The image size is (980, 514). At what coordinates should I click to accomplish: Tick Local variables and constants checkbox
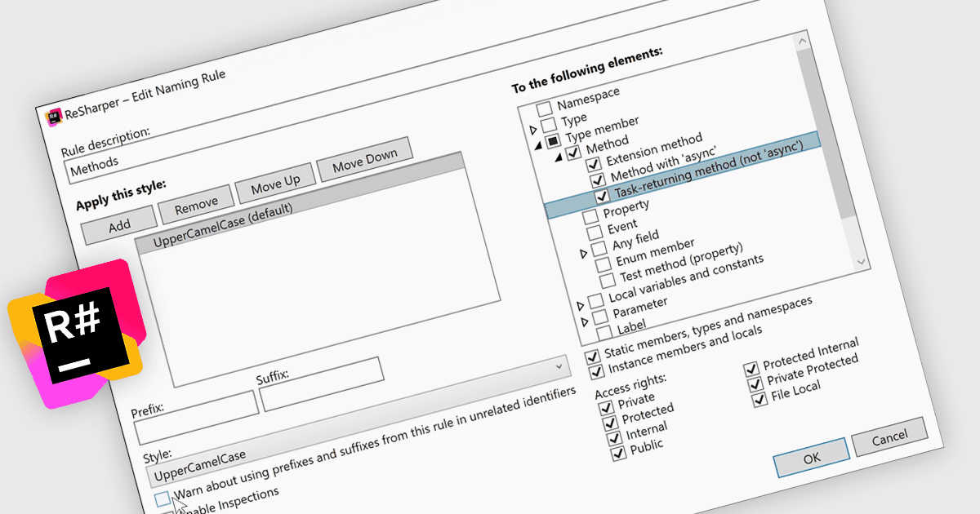[595, 301]
